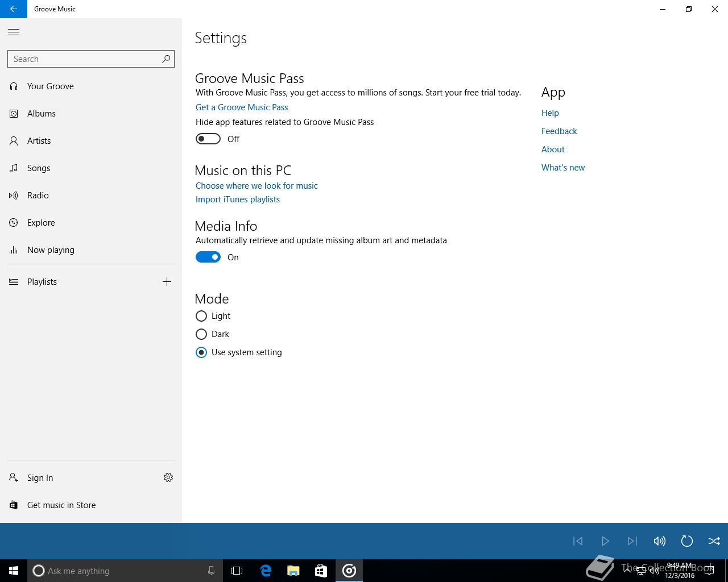The height and width of the screenshot is (582, 728).
Task: Click the Cortana microphone icon
Action: [211, 571]
